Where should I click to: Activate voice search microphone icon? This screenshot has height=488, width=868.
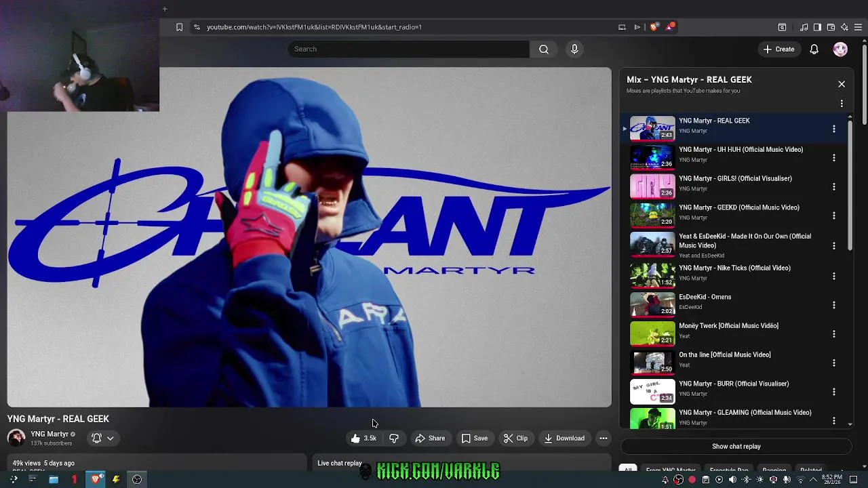pos(574,49)
